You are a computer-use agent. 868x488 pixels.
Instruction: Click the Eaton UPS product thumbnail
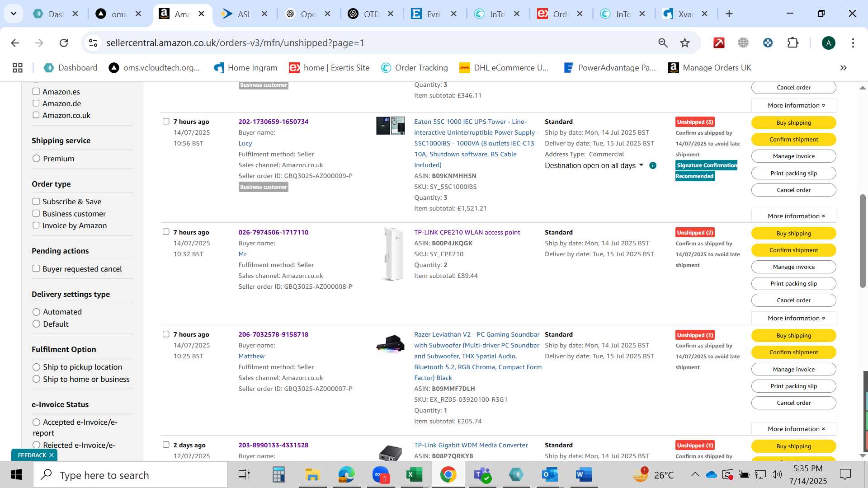point(391,126)
